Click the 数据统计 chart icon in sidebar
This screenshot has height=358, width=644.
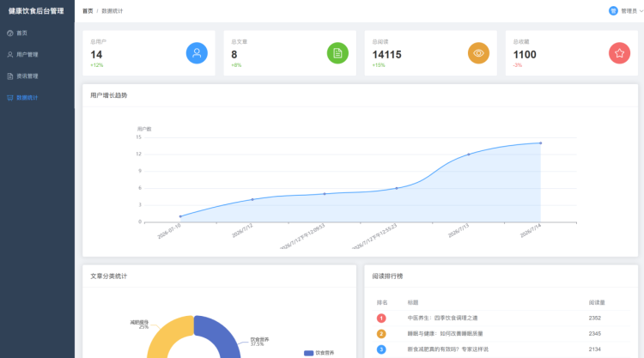coord(10,98)
